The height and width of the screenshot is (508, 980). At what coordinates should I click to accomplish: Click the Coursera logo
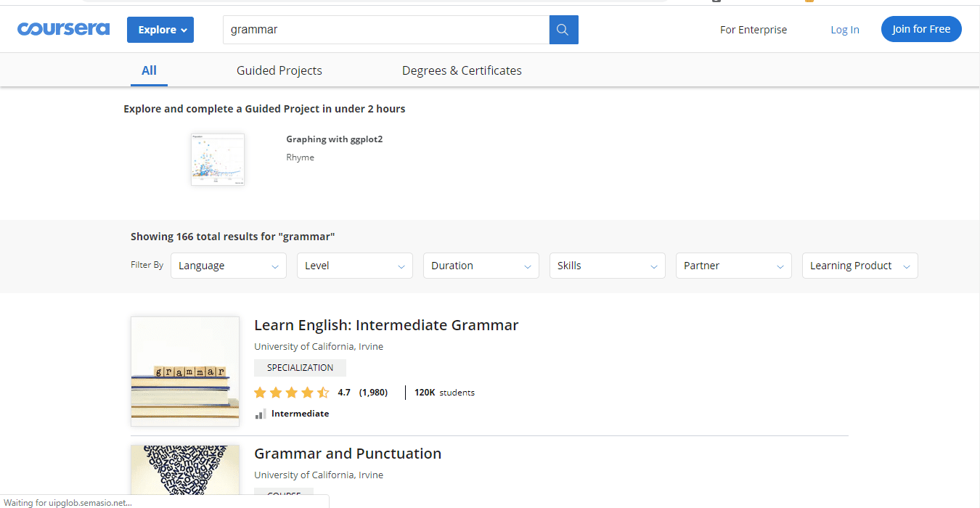[x=64, y=29]
